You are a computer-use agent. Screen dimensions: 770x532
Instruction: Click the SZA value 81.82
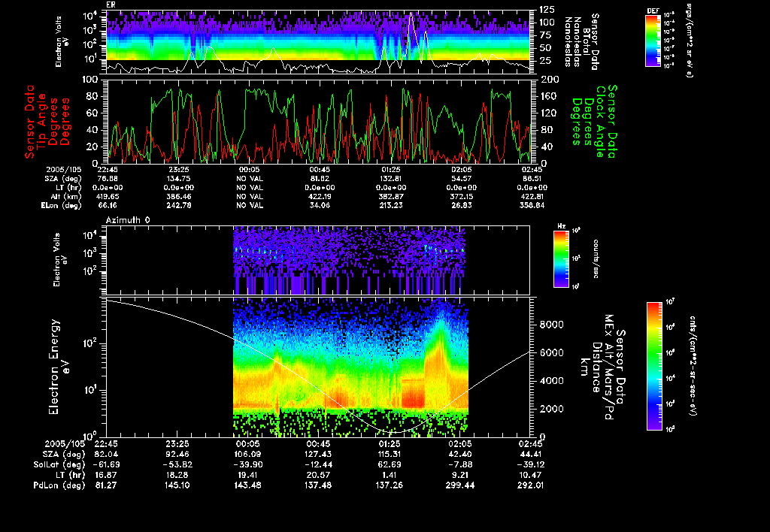320,179
